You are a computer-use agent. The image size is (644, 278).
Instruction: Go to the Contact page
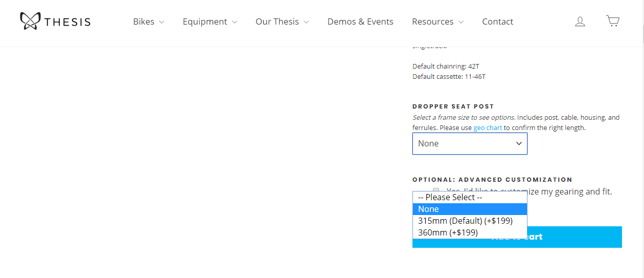coord(497,22)
